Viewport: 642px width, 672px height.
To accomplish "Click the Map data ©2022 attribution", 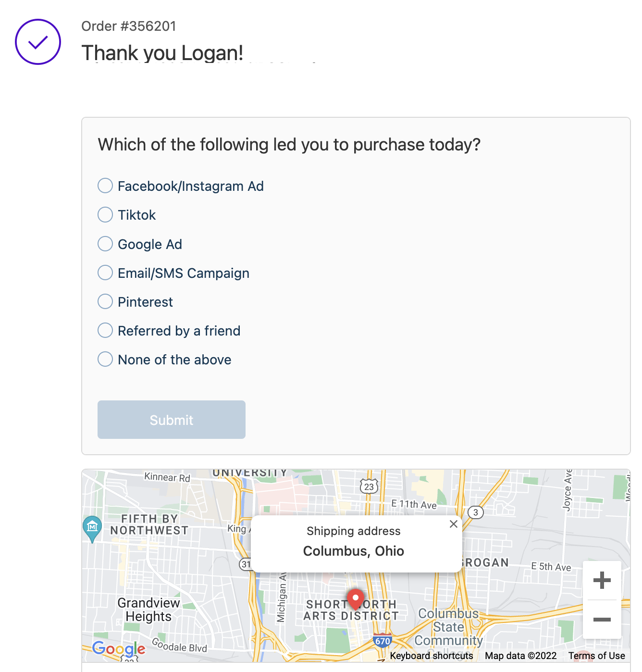I will point(519,656).
